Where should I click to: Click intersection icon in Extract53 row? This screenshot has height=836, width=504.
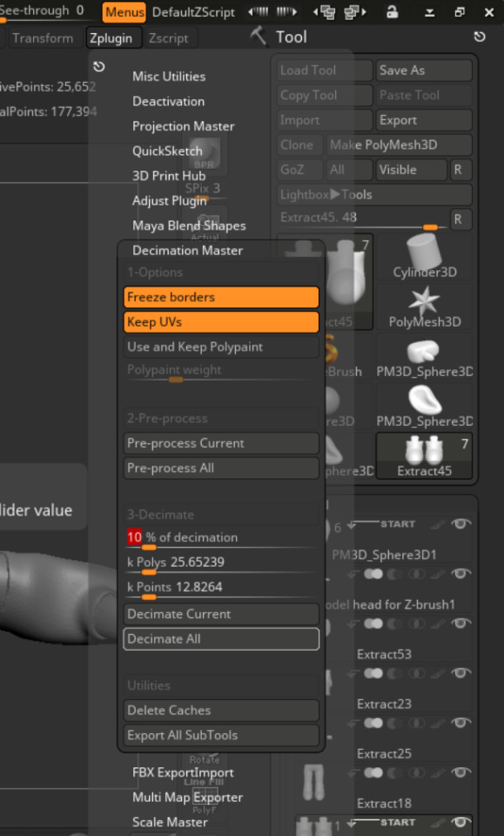point(416,624)
